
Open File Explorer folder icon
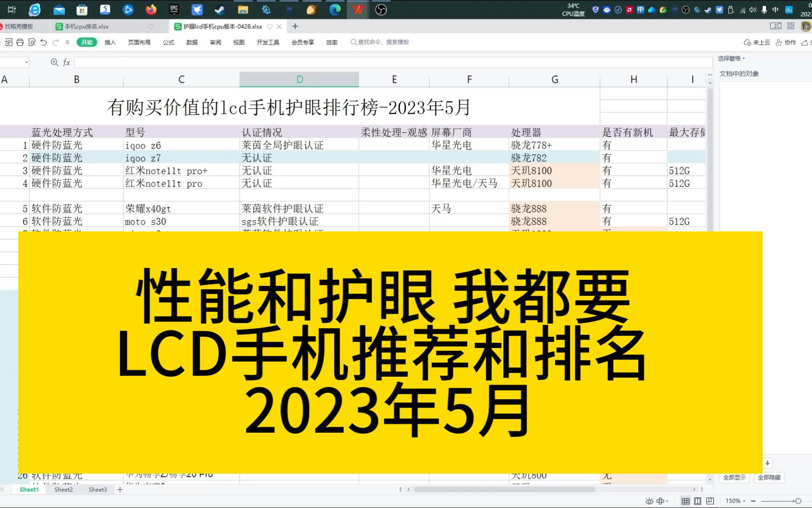tap(243, 9)
